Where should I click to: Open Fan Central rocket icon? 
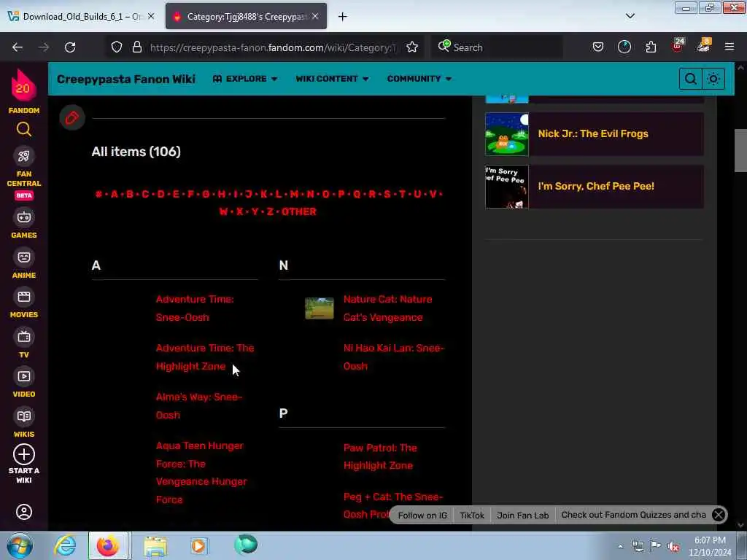point(24,156)
